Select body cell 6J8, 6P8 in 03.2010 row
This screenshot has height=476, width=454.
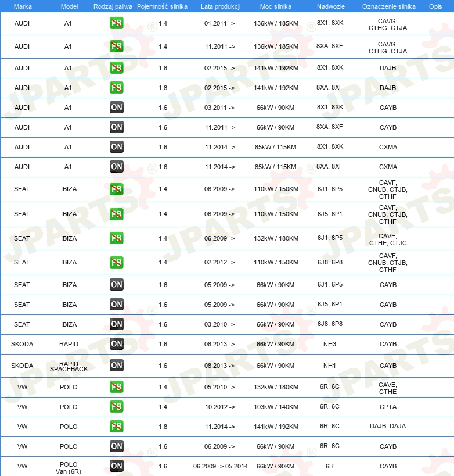click(x=330, y=324)
